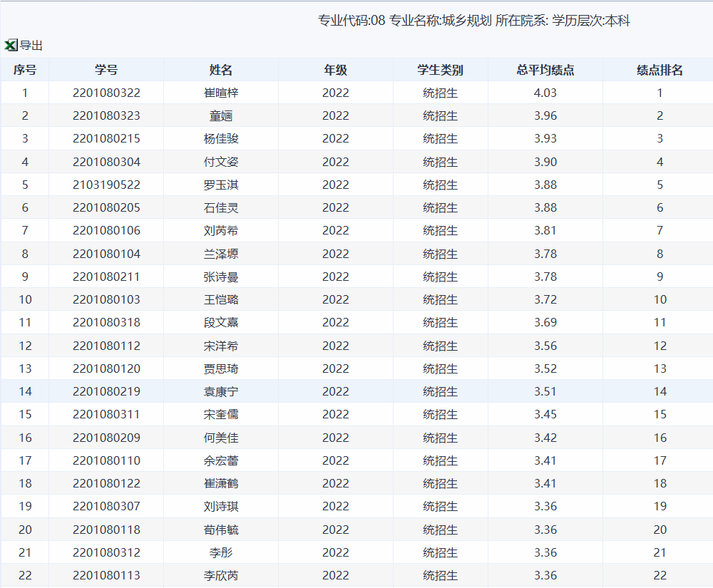Sort by 序号 column header

coord(25,70)
